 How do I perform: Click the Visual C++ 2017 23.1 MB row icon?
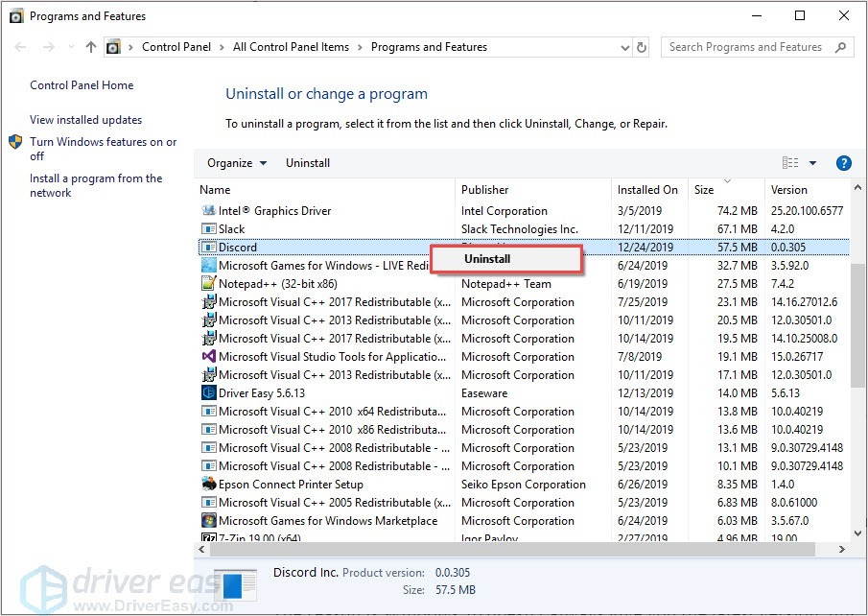[x=209, y=302]
